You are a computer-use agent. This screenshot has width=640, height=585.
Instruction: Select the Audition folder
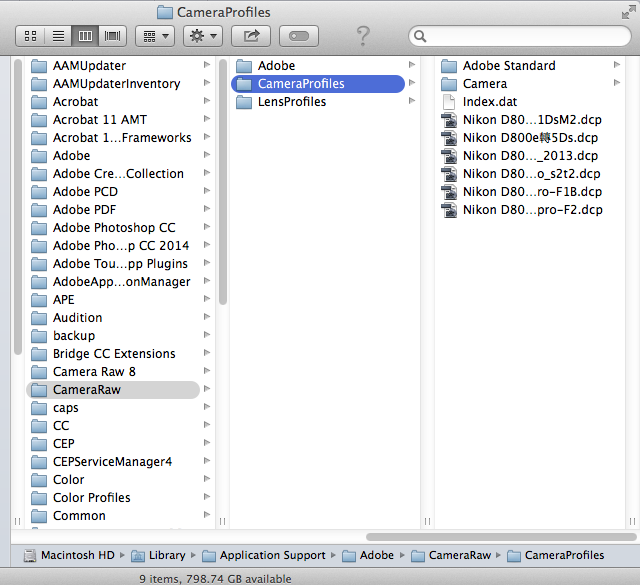point(113,318)
